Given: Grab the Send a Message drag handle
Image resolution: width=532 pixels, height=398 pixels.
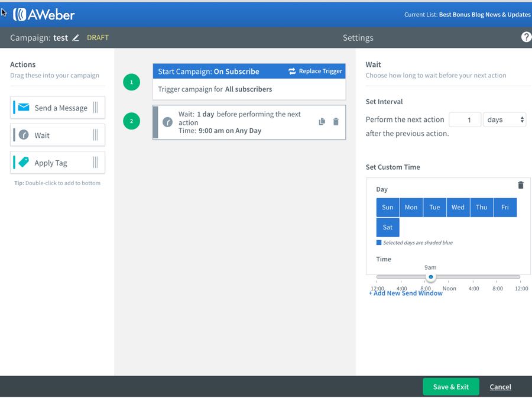Looking at the screenshot, I should pyautogui.click(x=95, y=108).
